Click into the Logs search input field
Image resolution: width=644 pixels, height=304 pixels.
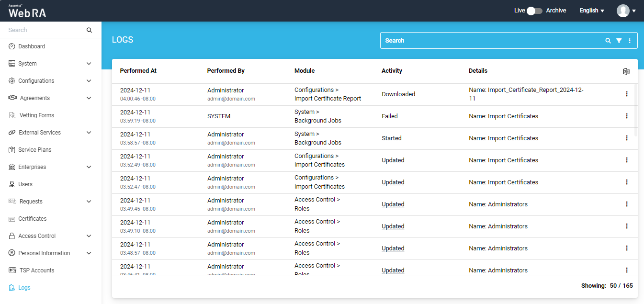488,41
